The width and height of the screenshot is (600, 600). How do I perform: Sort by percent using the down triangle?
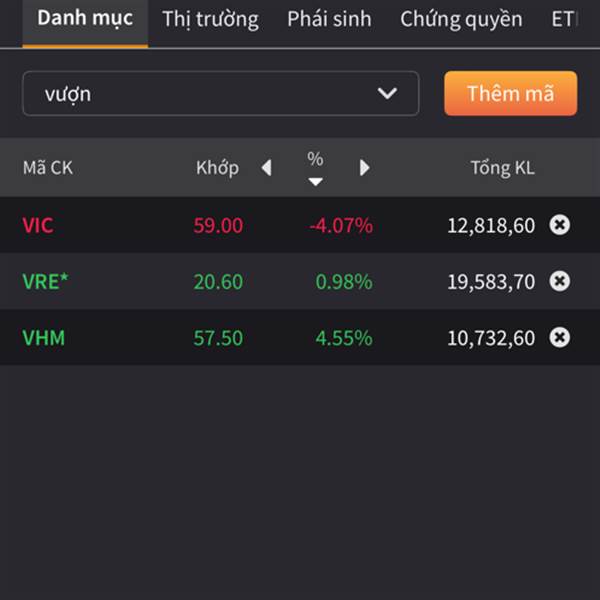click(x=315, y=181)
